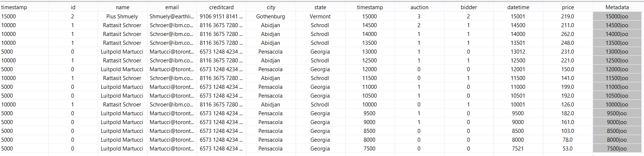The height and width of the screenshot is (156, 644).
Task: Select the "email" column header
Action: coord(172,7)
